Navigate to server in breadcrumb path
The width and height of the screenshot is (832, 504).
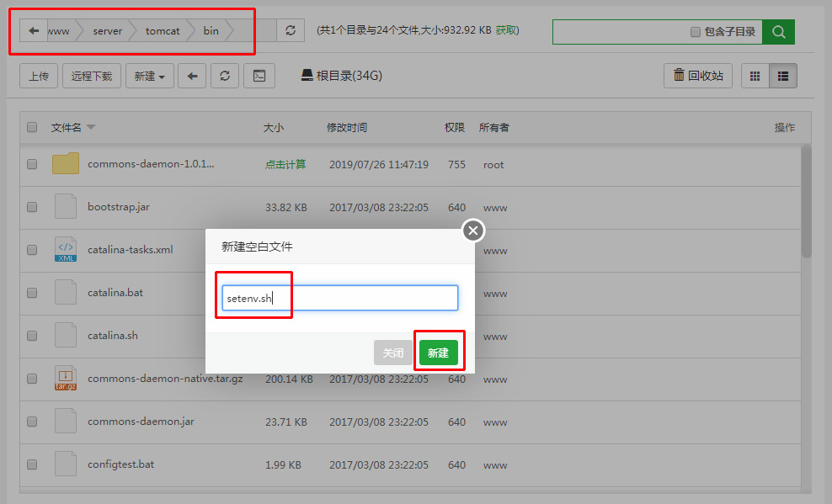click(107, 31)
